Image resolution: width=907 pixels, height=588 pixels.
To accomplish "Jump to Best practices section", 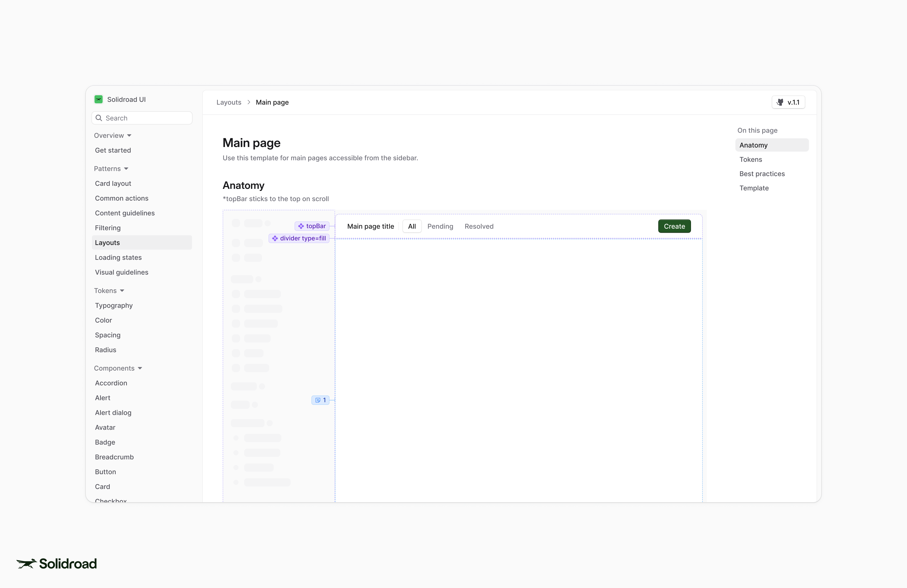I will pyautogui.click(x=762, y=174).
